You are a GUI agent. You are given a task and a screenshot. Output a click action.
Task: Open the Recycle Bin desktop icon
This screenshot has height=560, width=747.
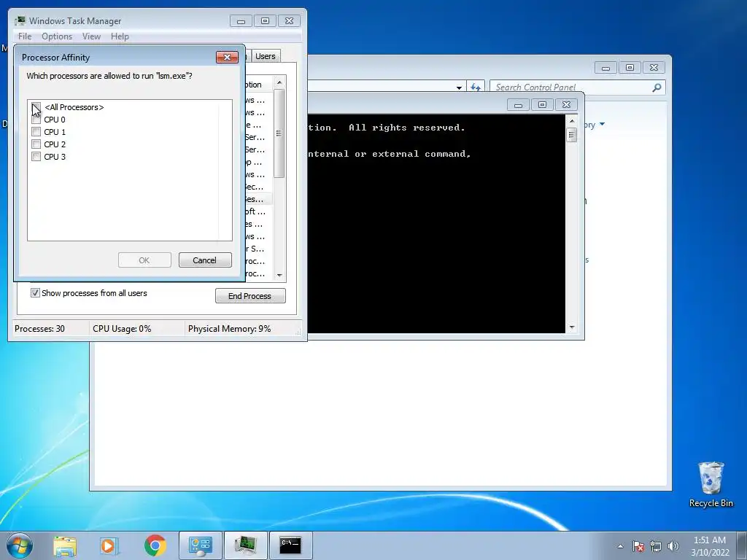point(711,484)
